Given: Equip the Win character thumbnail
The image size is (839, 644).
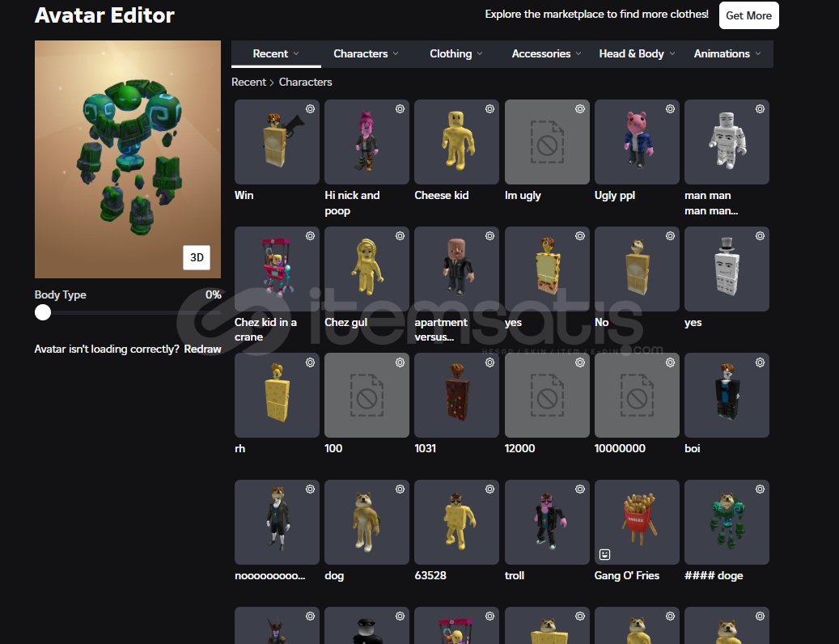Looking at the screenshot, I should [x=278, y=142].
